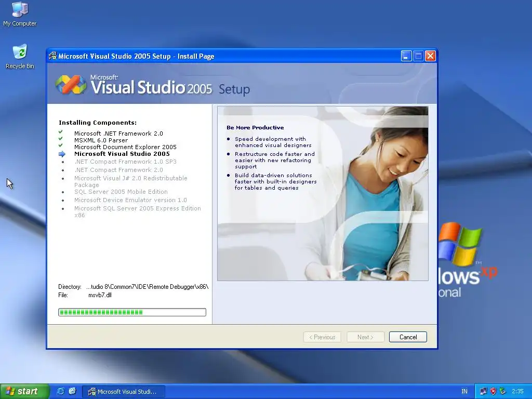
Task: Click the green checkmark beside MSXML 6.0 Parser
Action: coord(60,138)
